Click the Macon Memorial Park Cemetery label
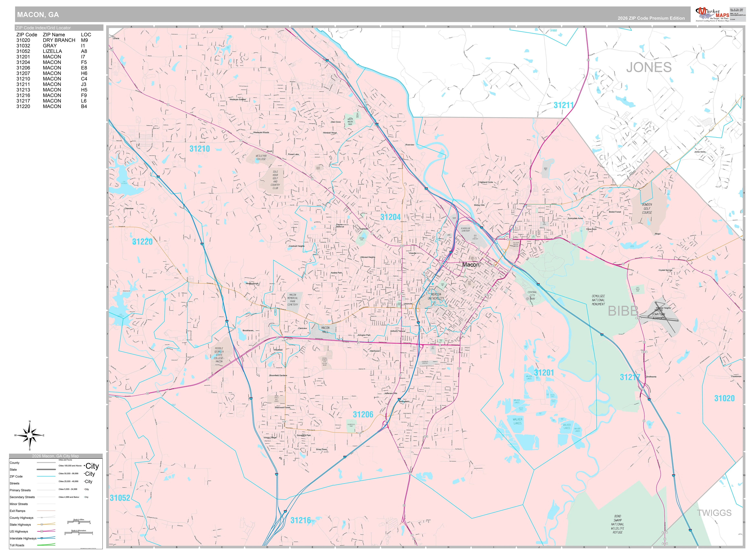This screenshot has width=756, height=556. 292,300
